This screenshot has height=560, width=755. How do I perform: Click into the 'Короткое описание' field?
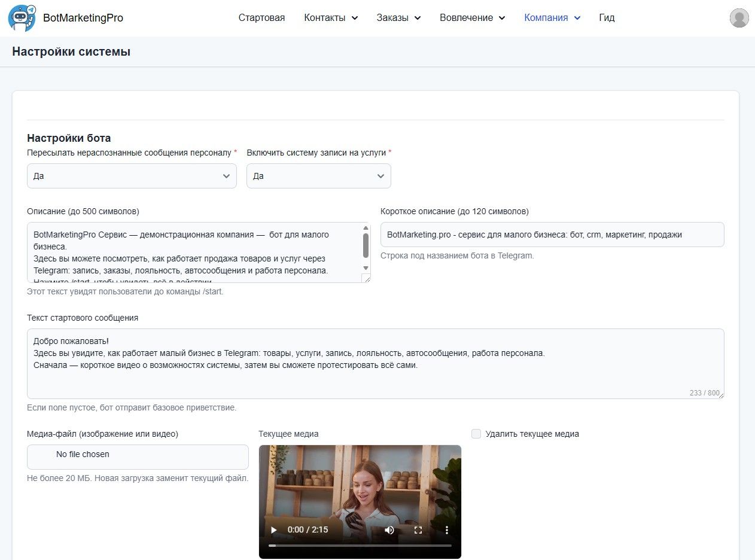(x=552, y=235)
